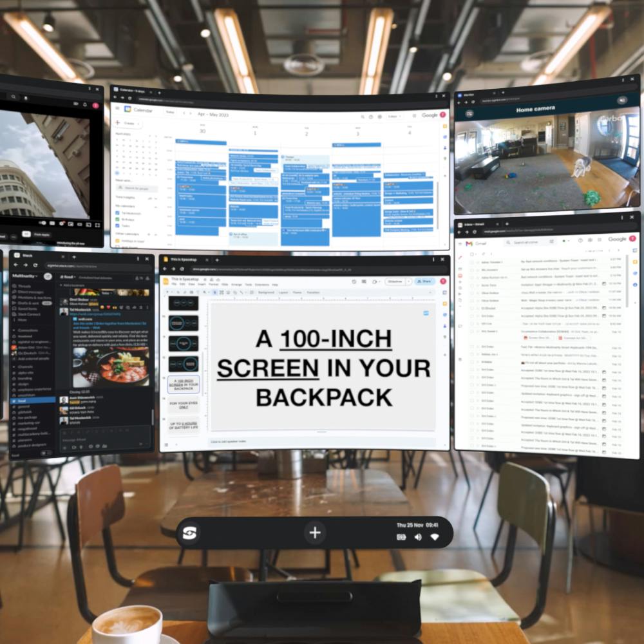Collapse the Channels section in Slack sidebar

[x=15, y=367]
